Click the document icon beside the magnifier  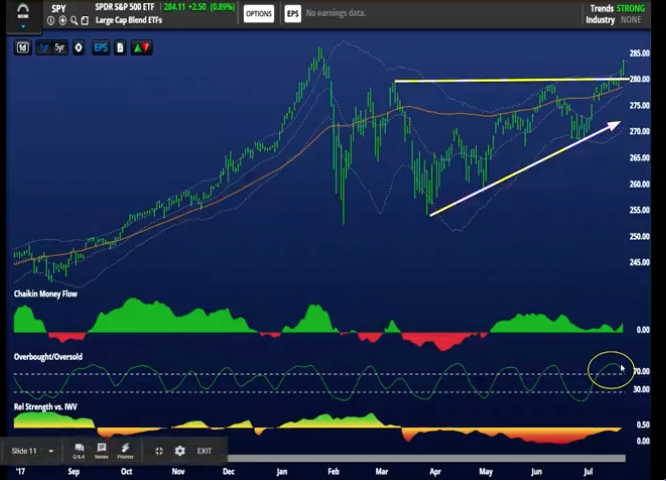86,20
